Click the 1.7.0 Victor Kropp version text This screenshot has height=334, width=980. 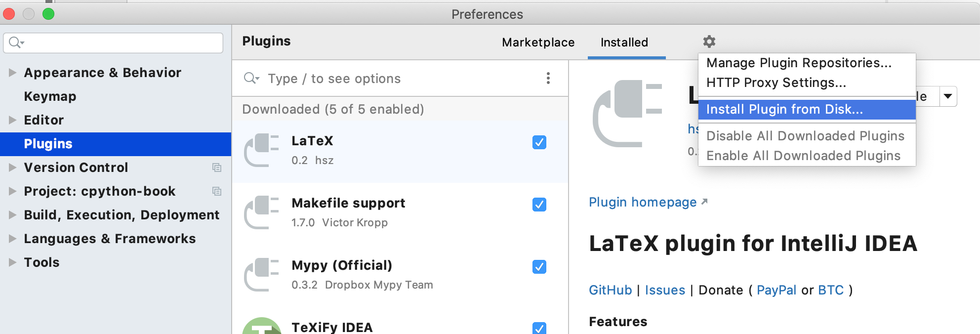click(x=339, y=222)
